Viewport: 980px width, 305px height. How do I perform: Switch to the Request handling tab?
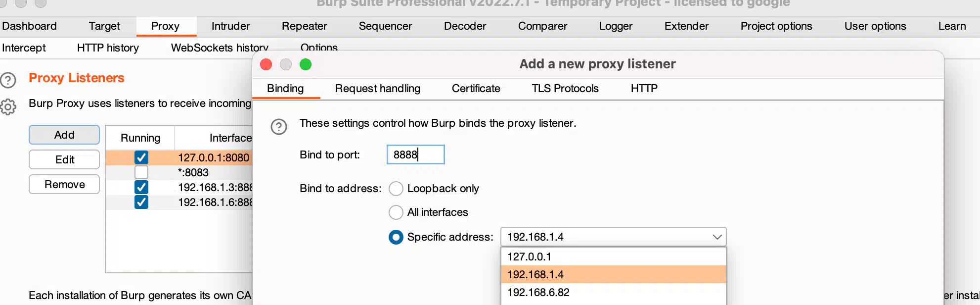click(x=378, y=89)
